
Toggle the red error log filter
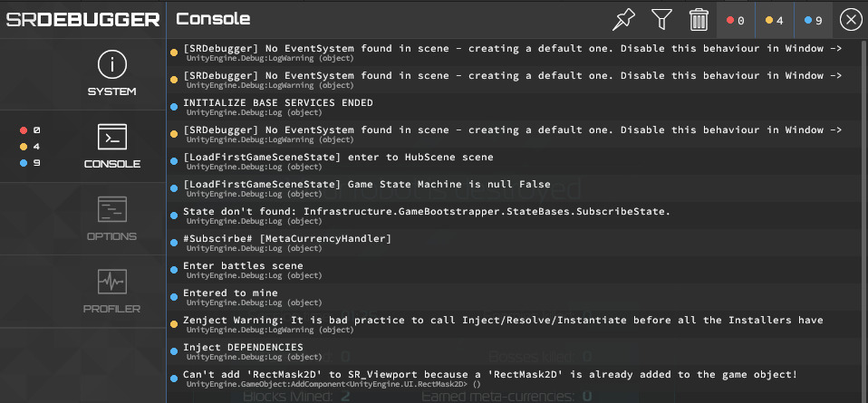736,21
